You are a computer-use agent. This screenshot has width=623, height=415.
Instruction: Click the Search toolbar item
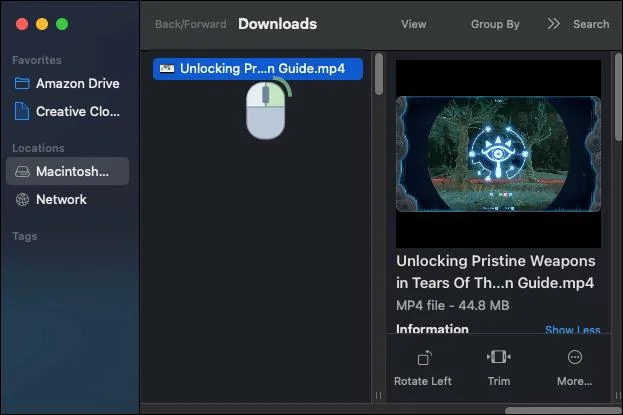coord(591,24)
